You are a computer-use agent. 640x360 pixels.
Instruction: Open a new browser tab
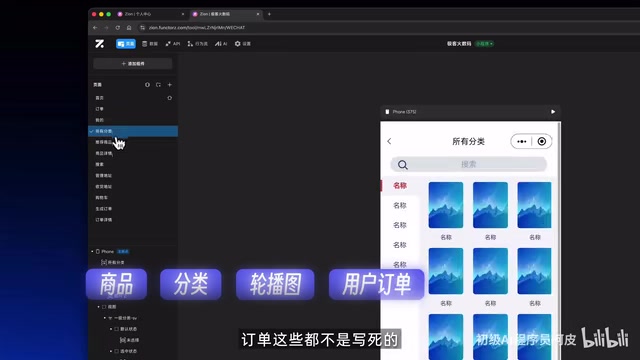[x=269, y=14]
